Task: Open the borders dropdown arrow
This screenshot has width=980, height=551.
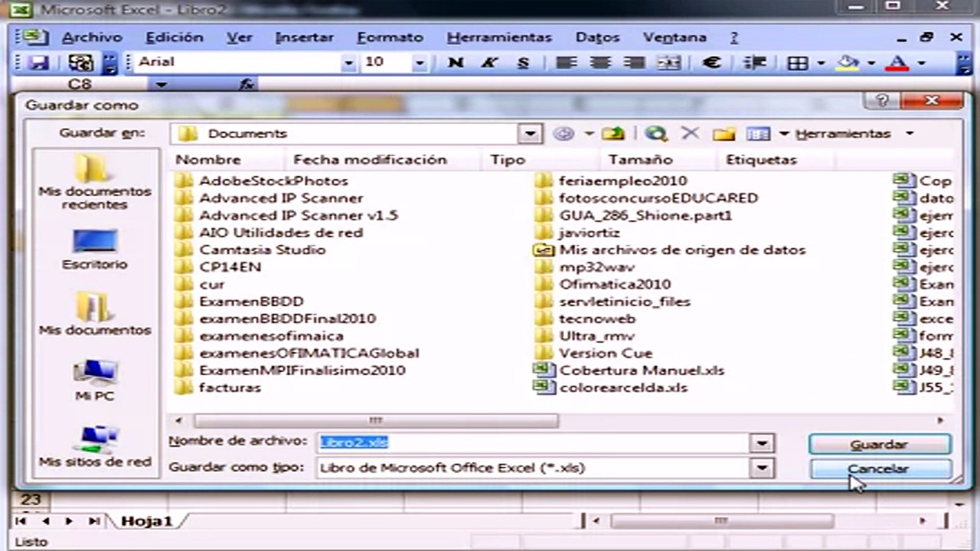Action: 820,63
